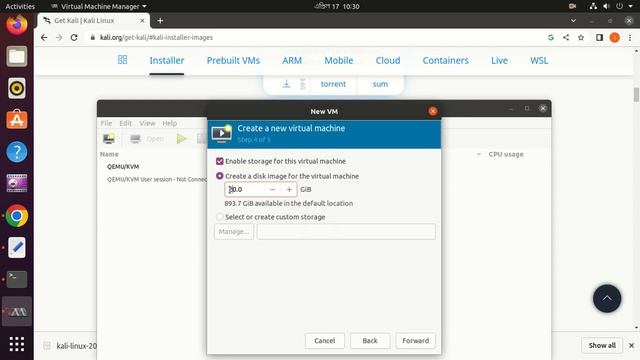
Task: Click Google Translate icon in address bar
Action: pos(551,38)
